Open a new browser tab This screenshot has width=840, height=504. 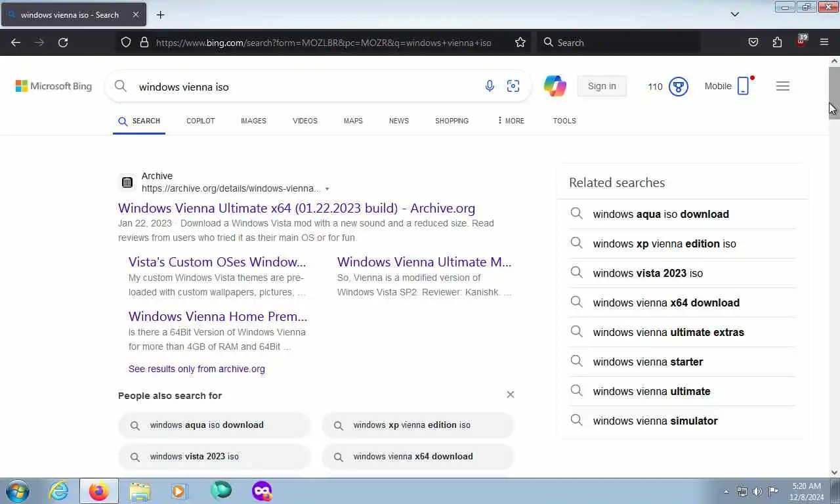pyautogui.click(x=160, y=14)
